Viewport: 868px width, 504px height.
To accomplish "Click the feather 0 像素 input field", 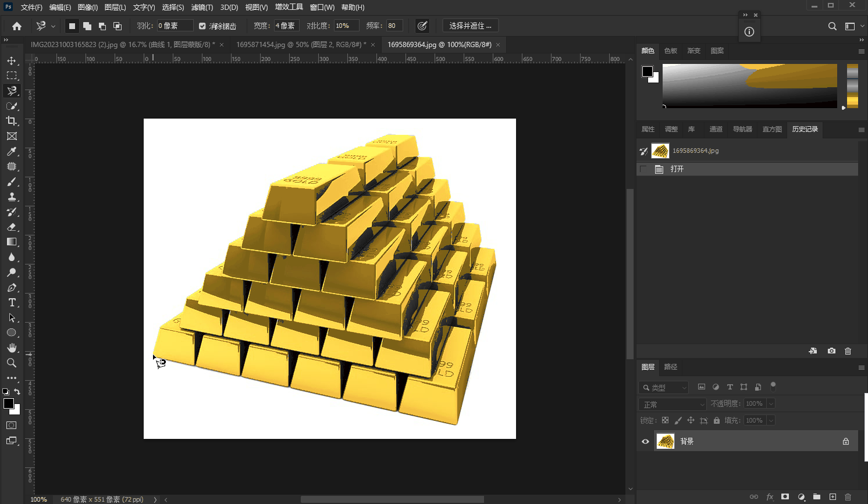I will pyautogui.click(x=175, y=26).
